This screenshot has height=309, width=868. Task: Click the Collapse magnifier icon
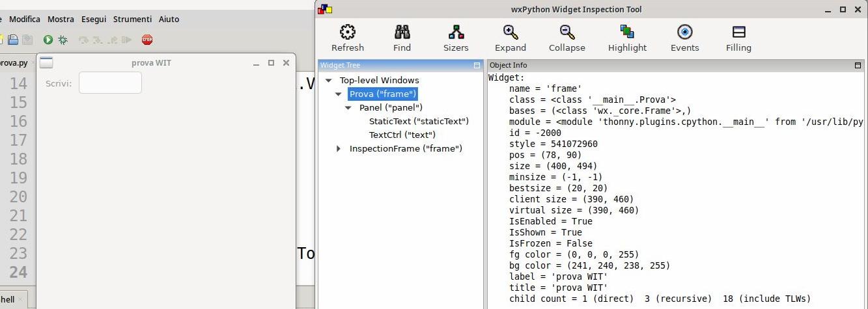click(x=567, y=33)
